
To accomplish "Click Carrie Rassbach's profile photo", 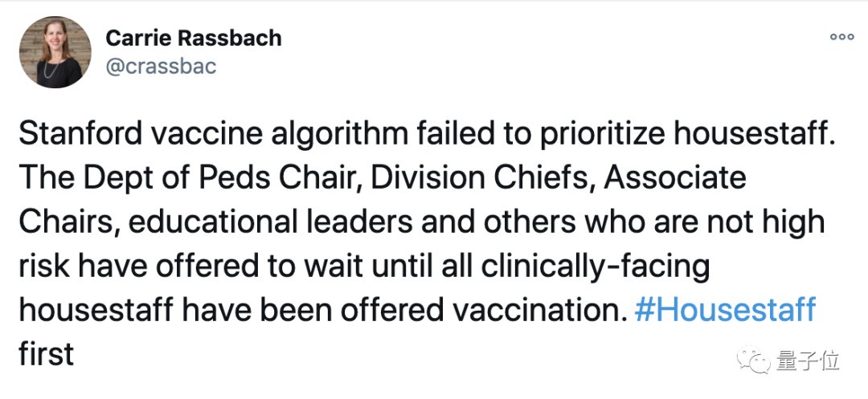I will [x=55, y=52].
